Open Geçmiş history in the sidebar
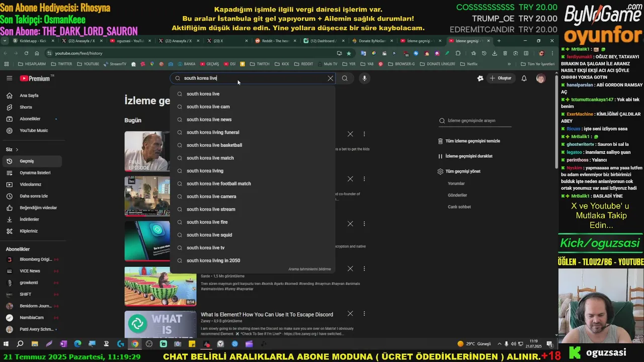The height and width of the screenshot is (362, 644). [31, 161]
